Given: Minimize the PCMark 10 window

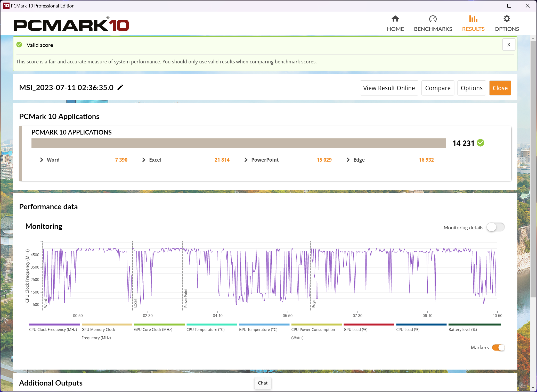Looking at the screenshot, I should 491,6.
